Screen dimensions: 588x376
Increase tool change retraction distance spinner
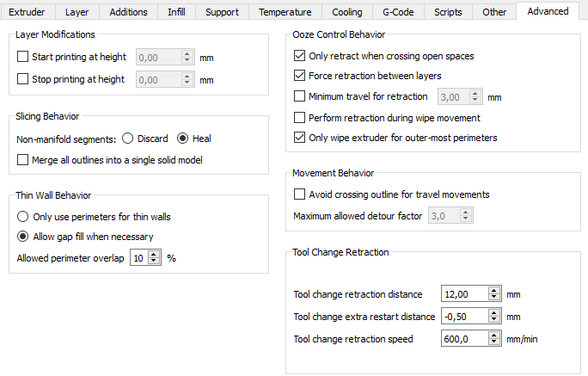point(493,291)
